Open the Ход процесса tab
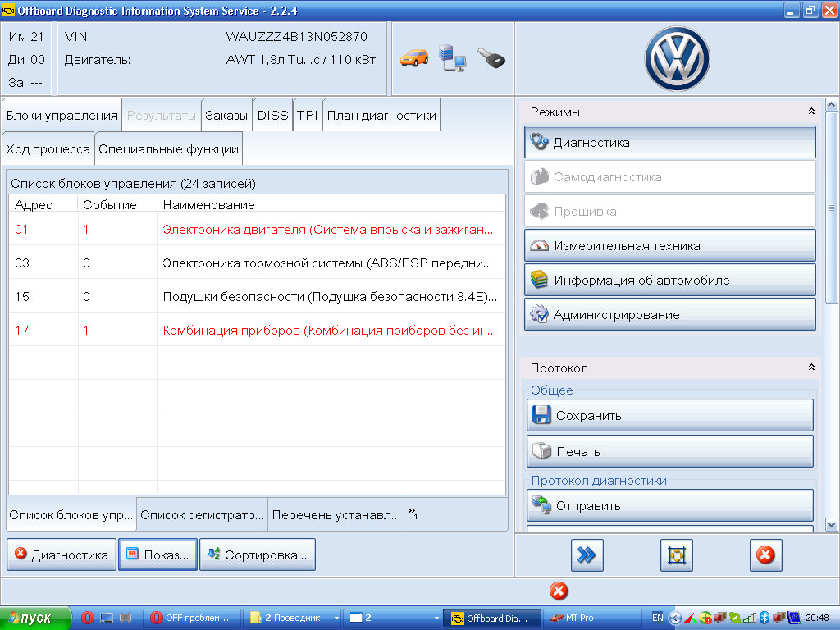 48,149
